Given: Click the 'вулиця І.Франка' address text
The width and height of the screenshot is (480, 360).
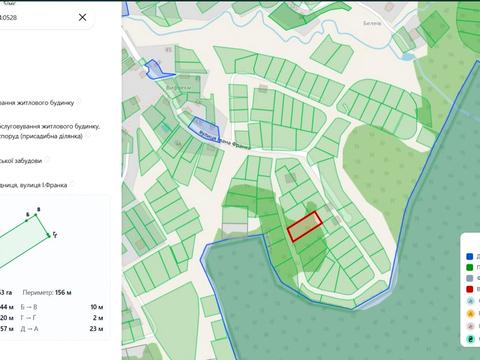Looking at the screenshot, I should [44, 185].
